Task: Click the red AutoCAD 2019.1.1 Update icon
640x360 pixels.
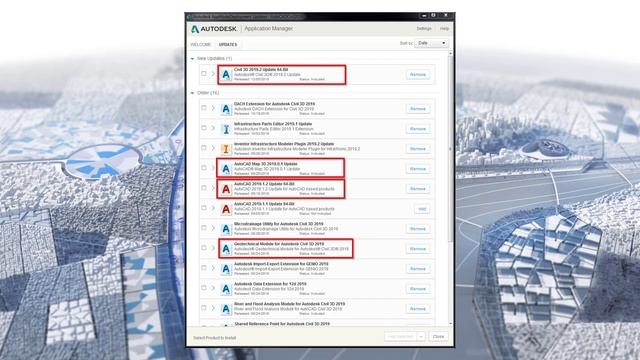Action: [x=226, y=209]
